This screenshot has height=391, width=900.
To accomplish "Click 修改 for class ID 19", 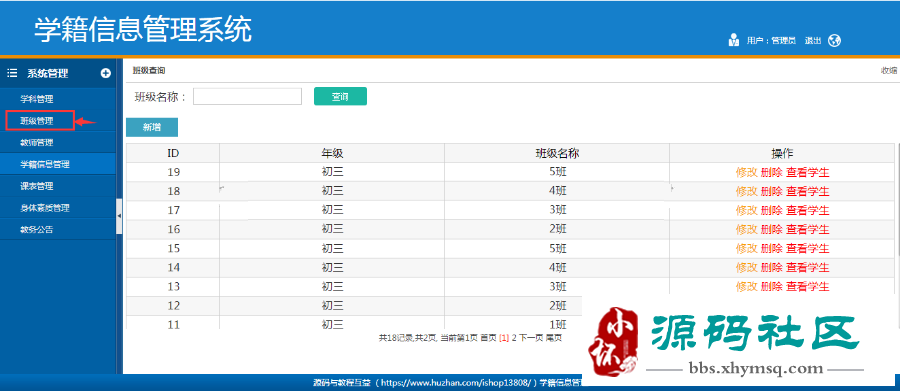I will pos(746,172).
